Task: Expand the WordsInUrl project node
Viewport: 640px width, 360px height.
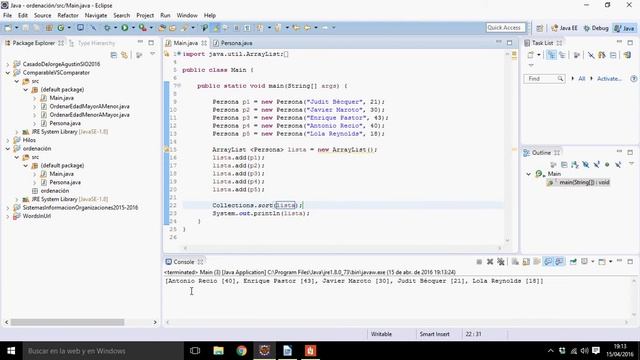Action: [x=8, y=216]
